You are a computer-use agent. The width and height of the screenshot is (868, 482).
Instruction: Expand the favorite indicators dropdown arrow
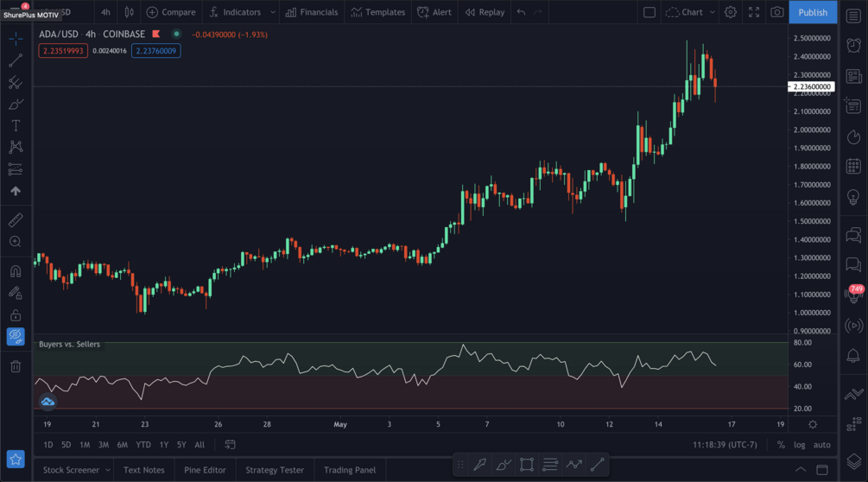[272, 12]
